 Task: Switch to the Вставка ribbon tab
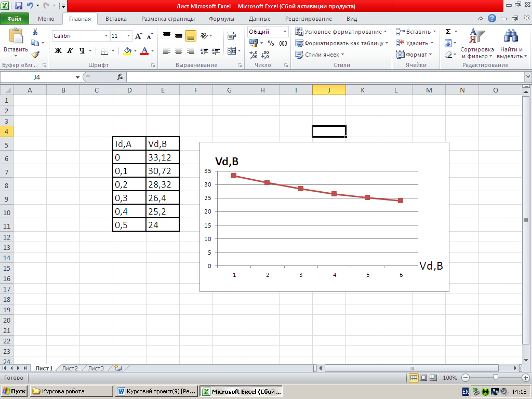coord(116,19)
